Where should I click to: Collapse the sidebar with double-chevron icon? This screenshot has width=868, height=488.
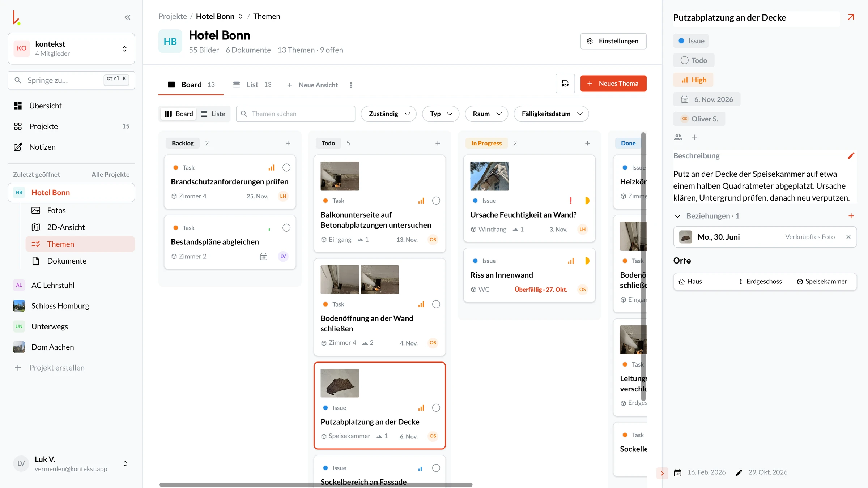[x=127, y=17]
